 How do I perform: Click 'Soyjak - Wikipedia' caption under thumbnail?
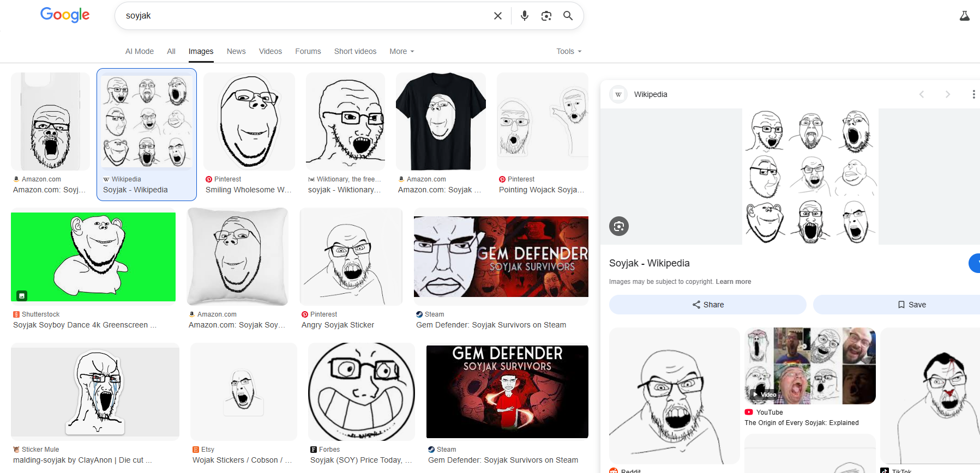click(x=135, y=190)
